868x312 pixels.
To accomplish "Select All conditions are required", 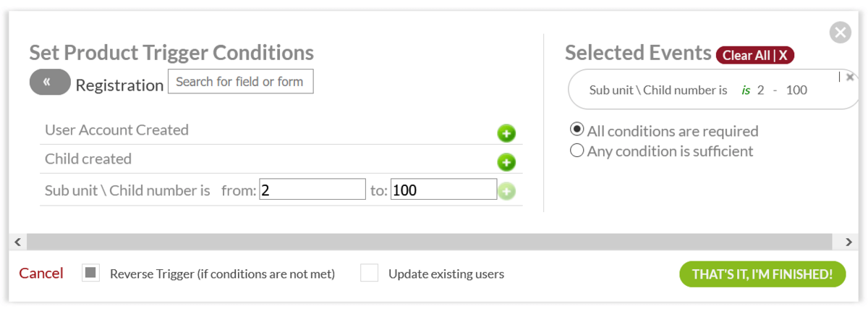I will click(x=577, y=130).
